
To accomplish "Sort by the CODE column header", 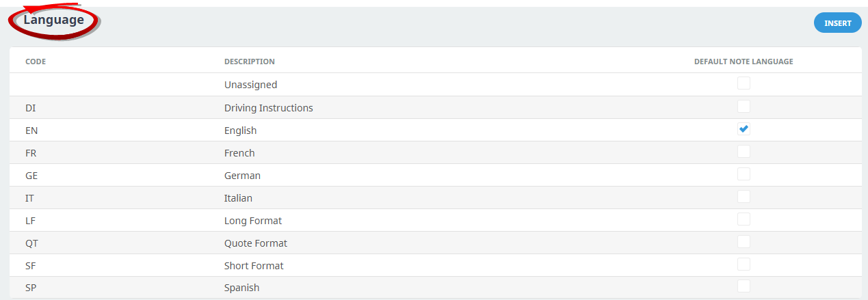I will [36, 62].
